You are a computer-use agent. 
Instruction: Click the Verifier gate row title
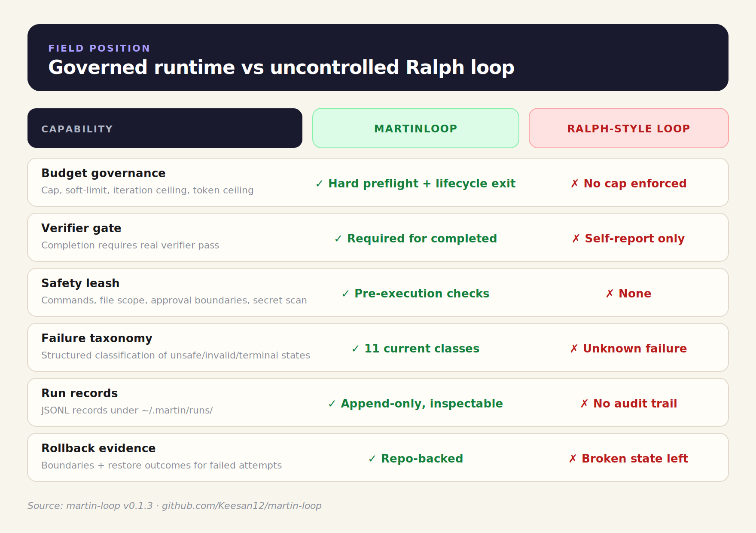[x=81, y=228]
